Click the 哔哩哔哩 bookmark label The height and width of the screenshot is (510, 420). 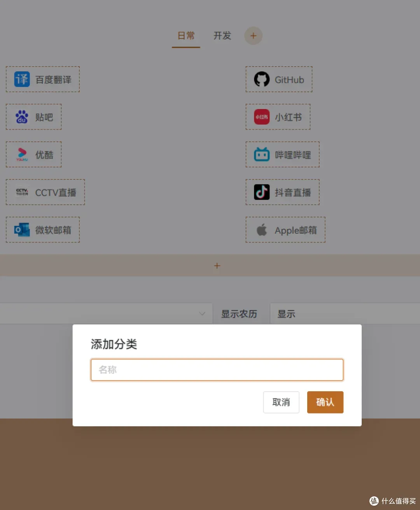(293, 155)
